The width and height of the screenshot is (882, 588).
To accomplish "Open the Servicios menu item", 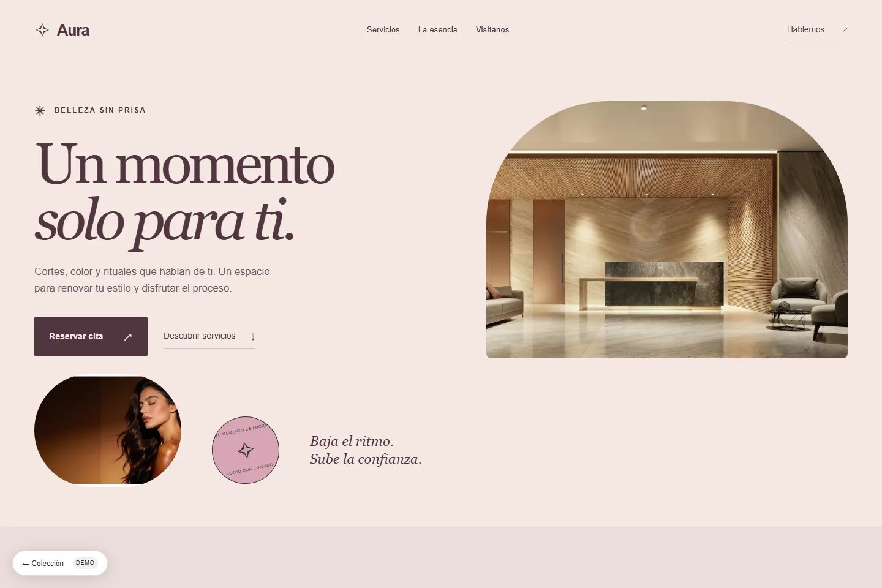I will click(x=383, y=29).
